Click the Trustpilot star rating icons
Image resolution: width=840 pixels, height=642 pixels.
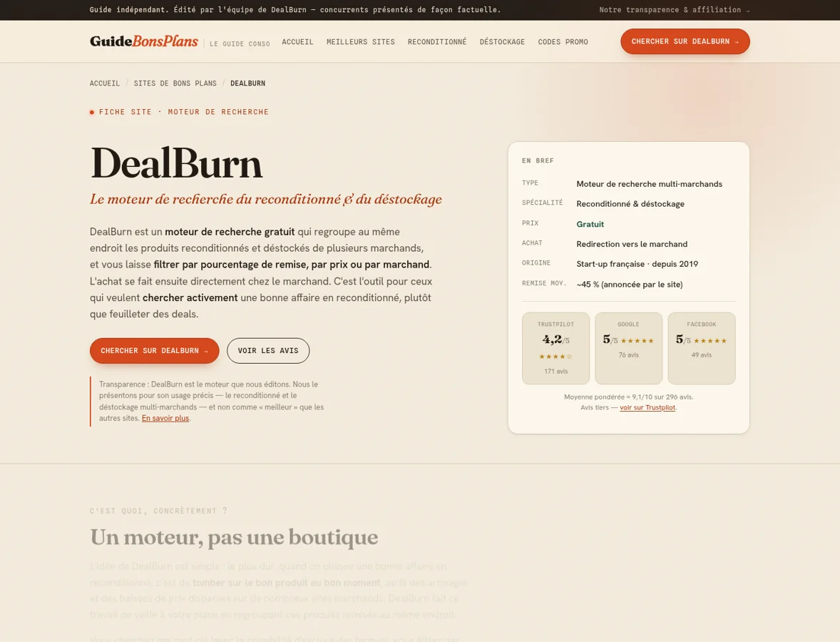pyautogui.click(x=555, y=357)
